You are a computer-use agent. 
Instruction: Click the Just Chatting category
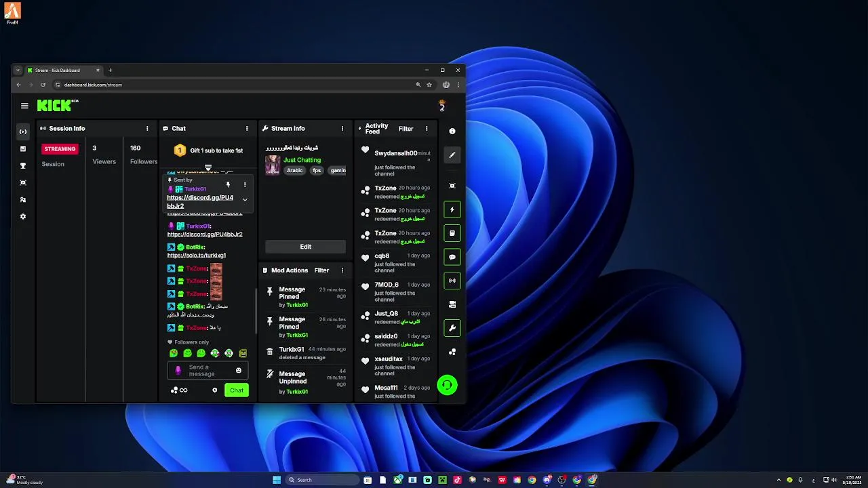tap(302, 160)
